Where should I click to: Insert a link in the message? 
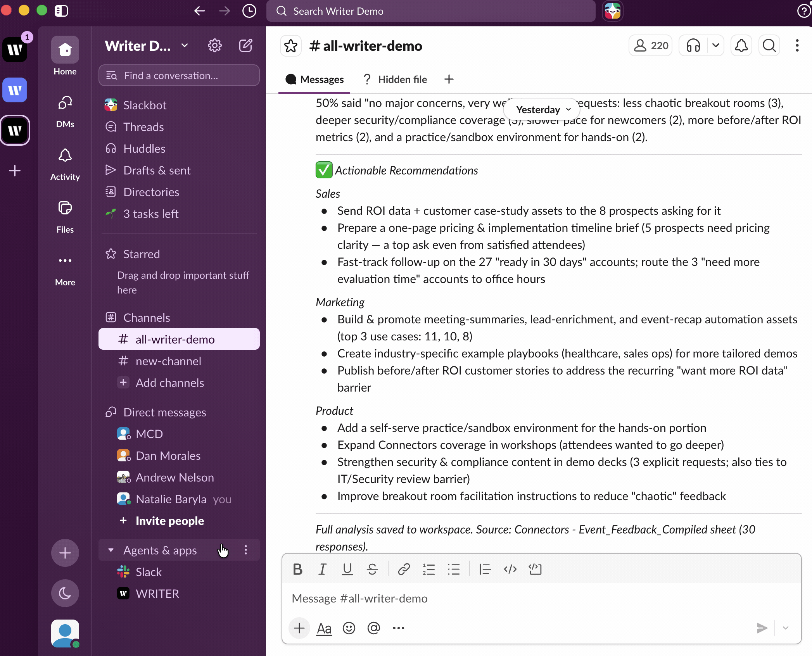(404, 569)
